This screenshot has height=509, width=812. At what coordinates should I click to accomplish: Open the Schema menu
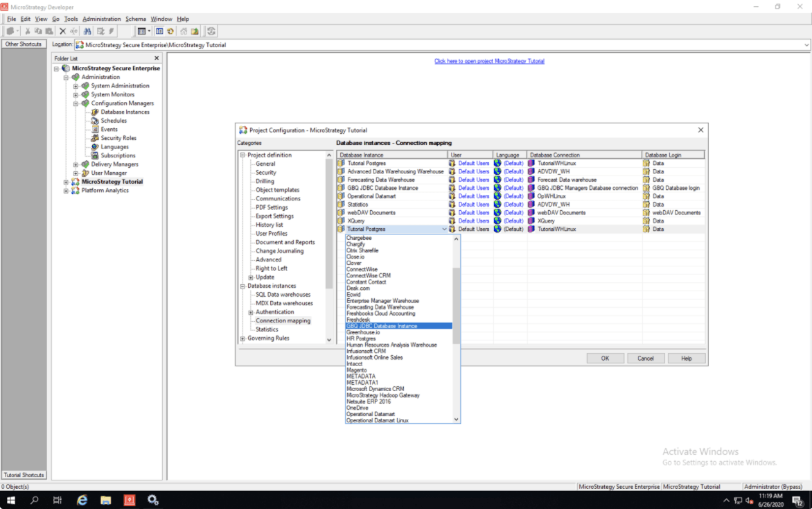pos(135,19)
